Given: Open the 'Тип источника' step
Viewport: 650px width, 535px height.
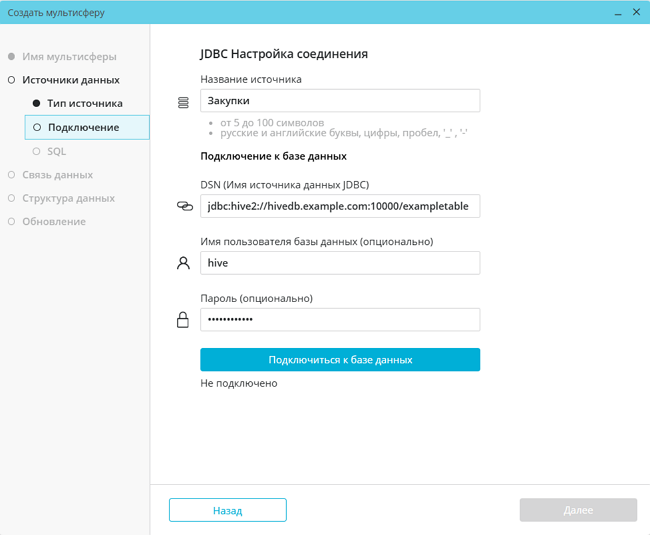Looking at the screenshot, I should click(84, 104).
